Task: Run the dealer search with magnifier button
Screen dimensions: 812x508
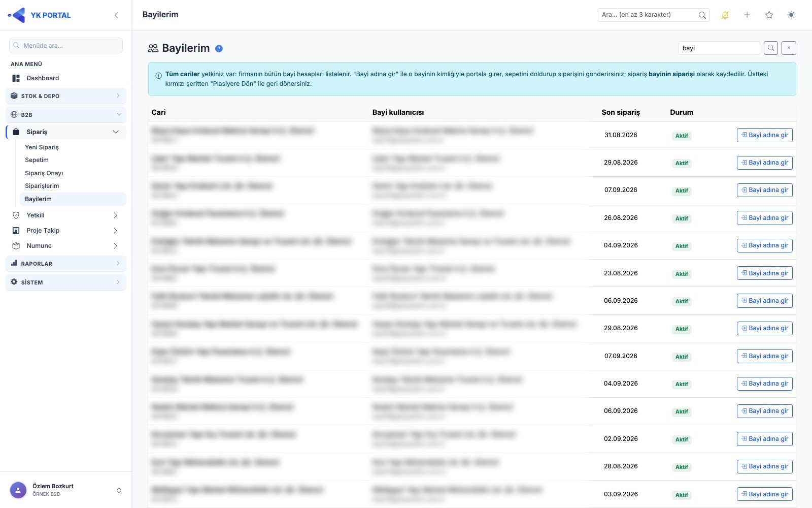Action: pyautogui.click(x=771, y=48)
